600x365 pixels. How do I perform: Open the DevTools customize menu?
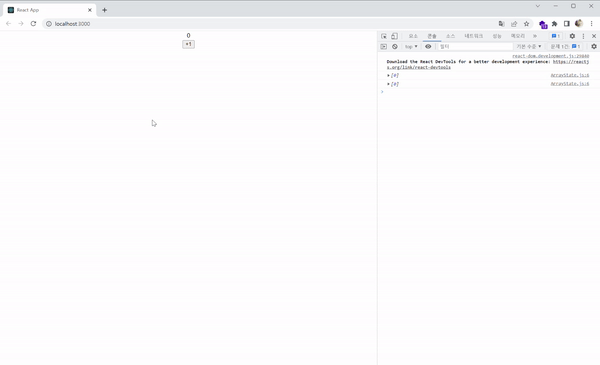coord(583,36)
